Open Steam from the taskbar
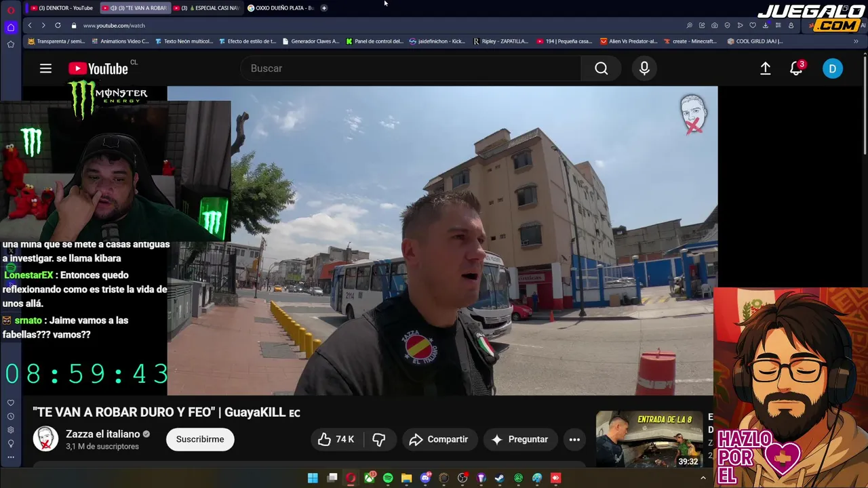Screen dimensions: 868x488 tap(500, 478)
